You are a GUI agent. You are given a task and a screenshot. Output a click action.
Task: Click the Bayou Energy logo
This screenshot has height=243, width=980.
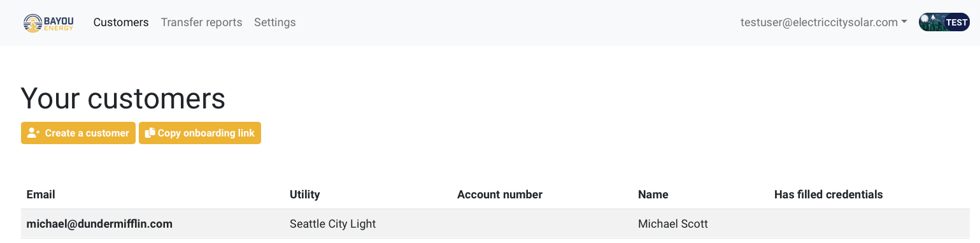click(48, 23)
